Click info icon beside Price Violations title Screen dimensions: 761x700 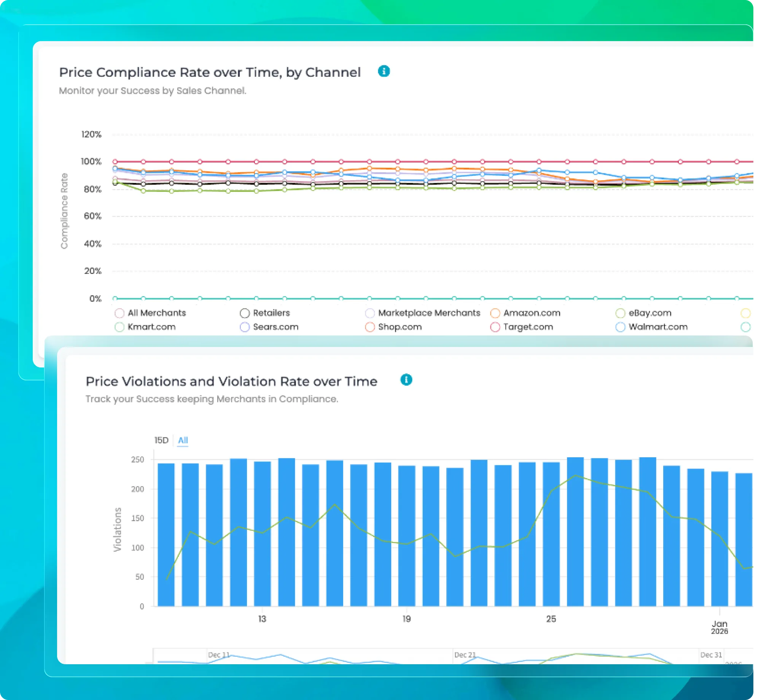406,380
